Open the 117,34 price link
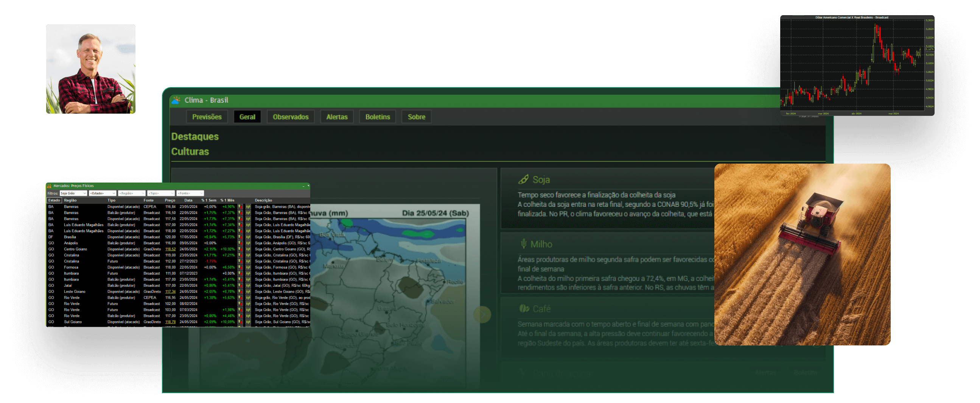The width and height of the screenshot is (980, 403). 170,292
